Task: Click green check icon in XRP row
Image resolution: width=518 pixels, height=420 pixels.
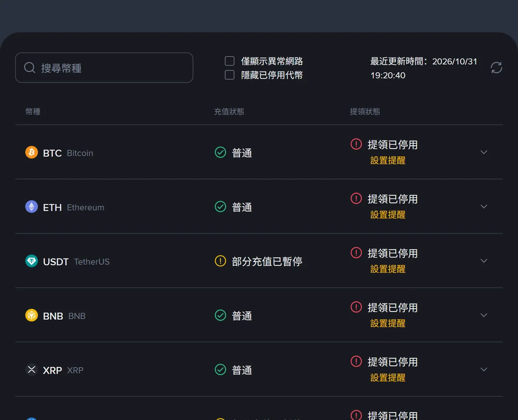Action: (220, 370)
